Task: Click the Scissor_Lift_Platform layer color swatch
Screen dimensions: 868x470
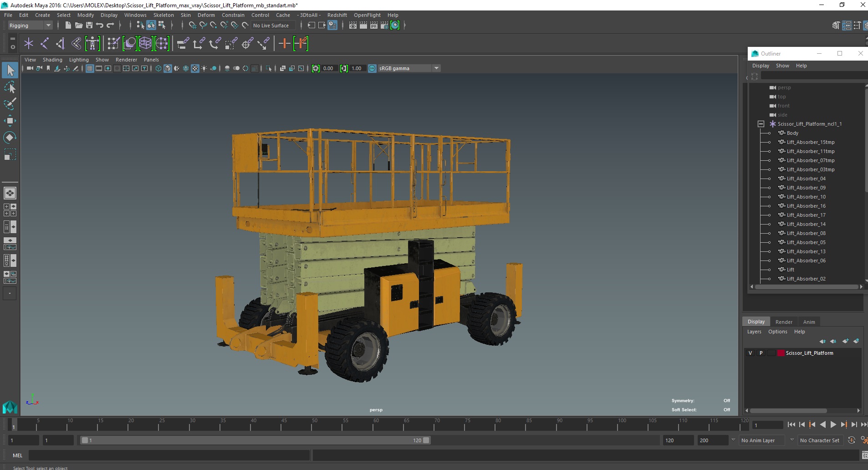Action: click(781, 353)
